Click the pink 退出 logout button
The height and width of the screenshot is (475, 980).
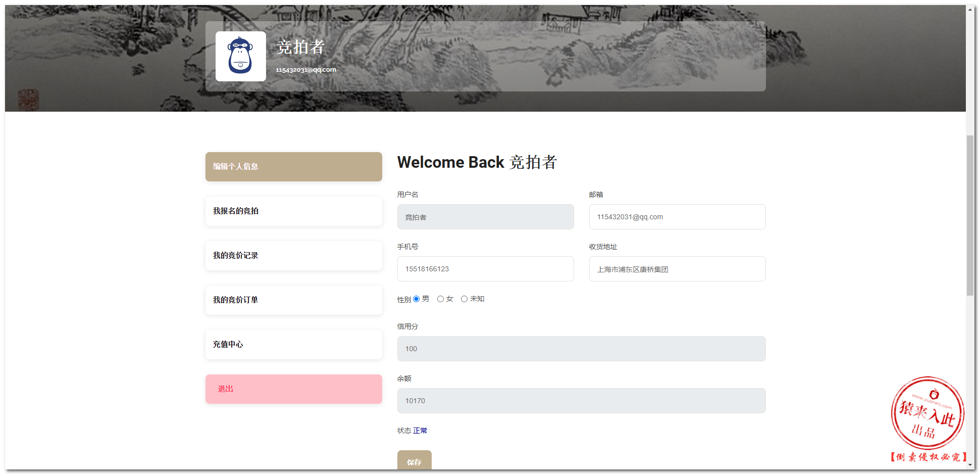coord(294,389)
